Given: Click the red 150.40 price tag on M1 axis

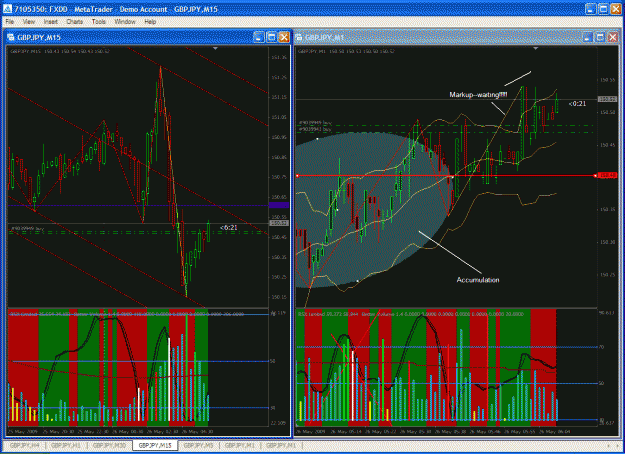Looking at the screenshot, I should 607,175.
